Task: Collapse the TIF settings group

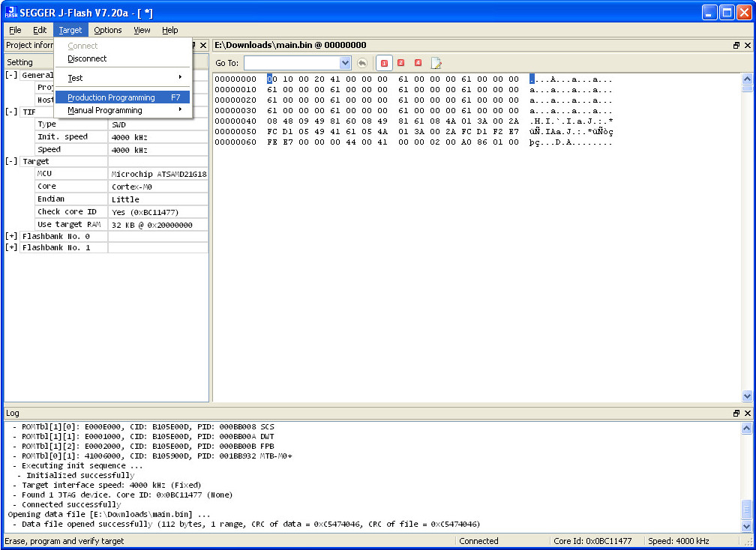Action: pyautogui.click(x=11, y=112)
